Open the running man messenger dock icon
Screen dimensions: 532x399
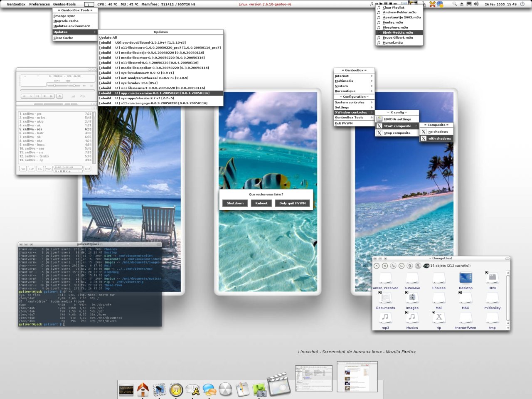[x=193, y=389]
